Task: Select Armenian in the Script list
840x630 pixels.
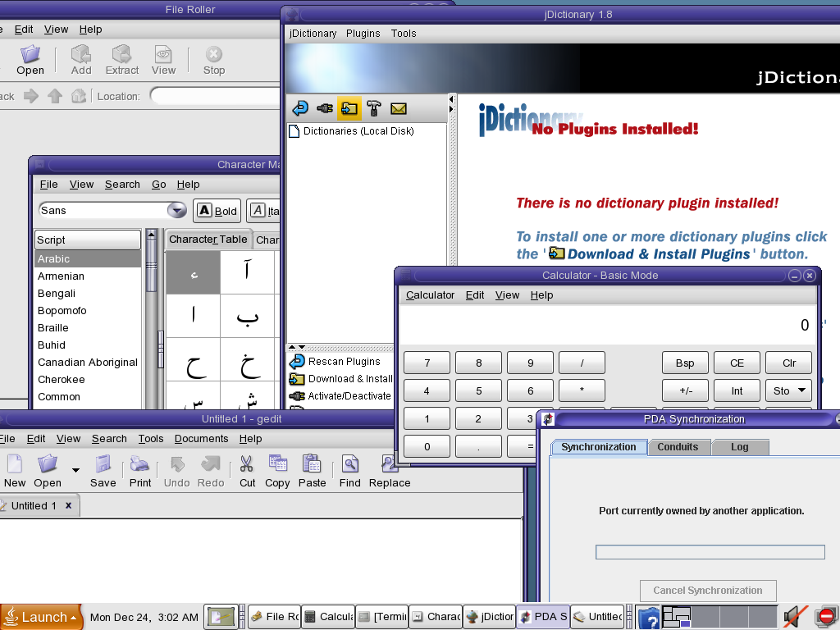Action: [x=88, y=276]
